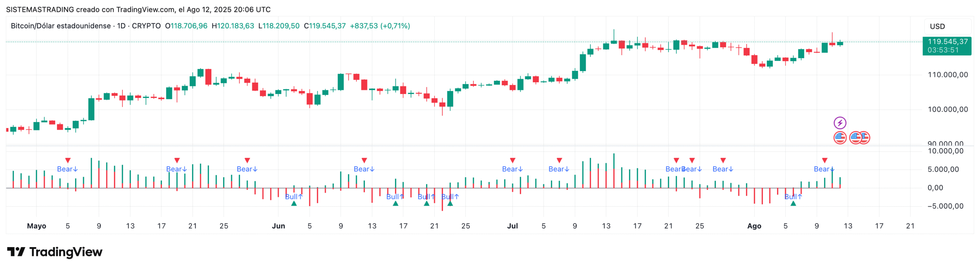The height and width of the screenshot is (270, 980).
Task: Click the Bitcoin/Dólar estadounidense symbol title
Action: point(60,26)
